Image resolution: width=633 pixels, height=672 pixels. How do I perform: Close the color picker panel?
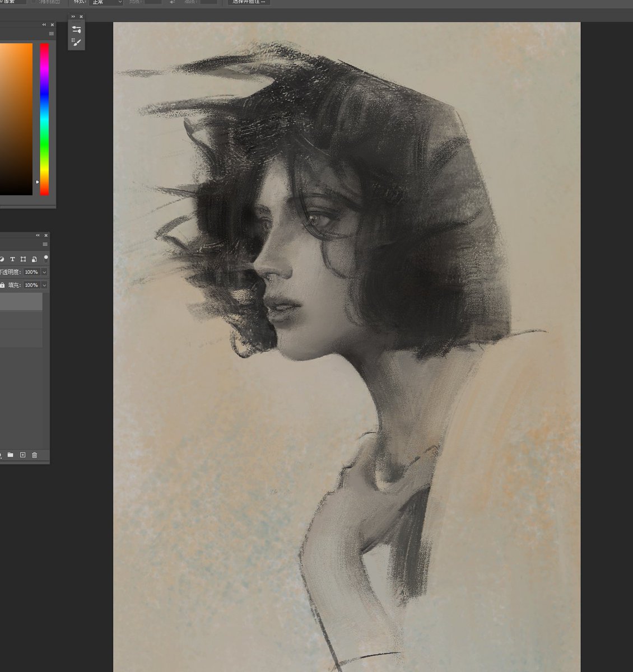[x=52, y=25]
